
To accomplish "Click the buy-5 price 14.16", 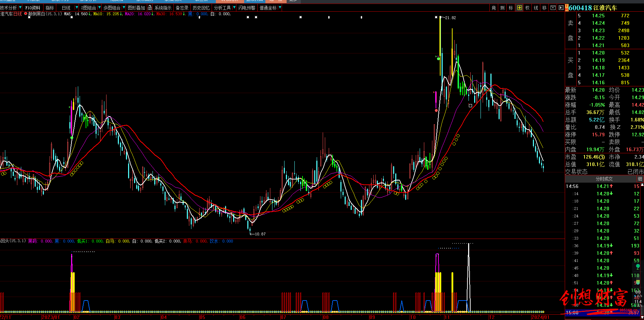I will (x=598, y=82).
